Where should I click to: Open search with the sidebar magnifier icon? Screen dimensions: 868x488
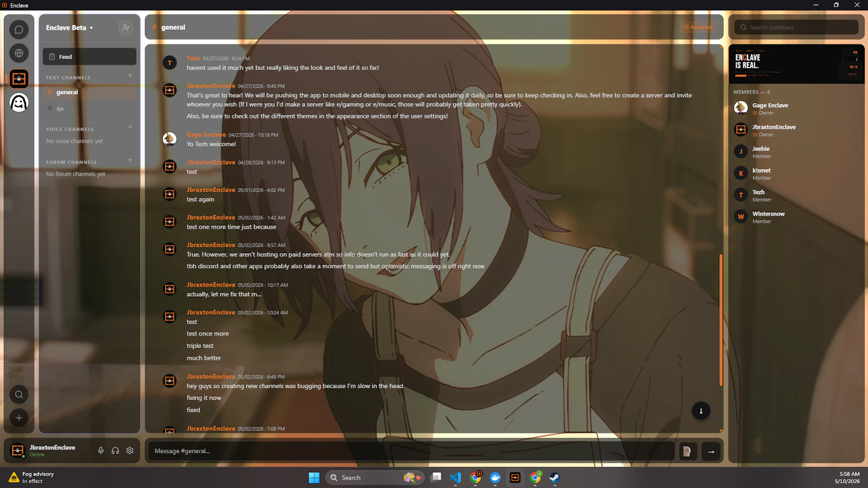[19, 394]
